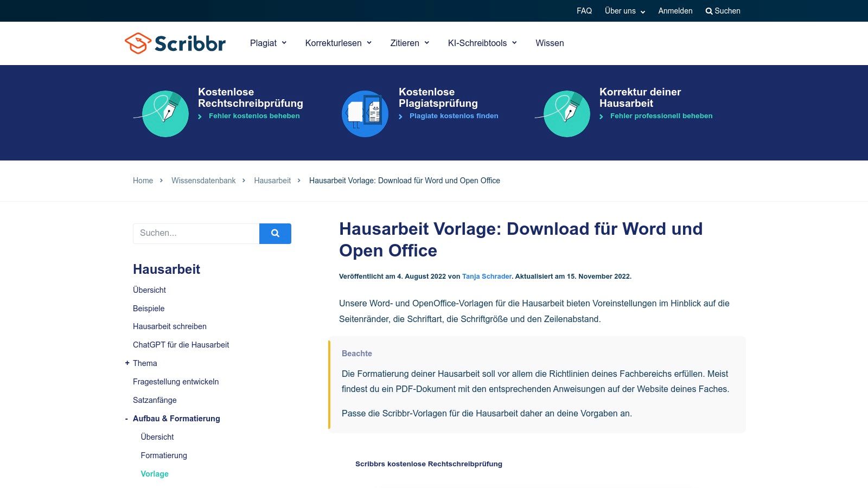The image size is (868, 488).
Task: Expand the Thema plus sign in sidebar
Action: click(x=127, y=363)
